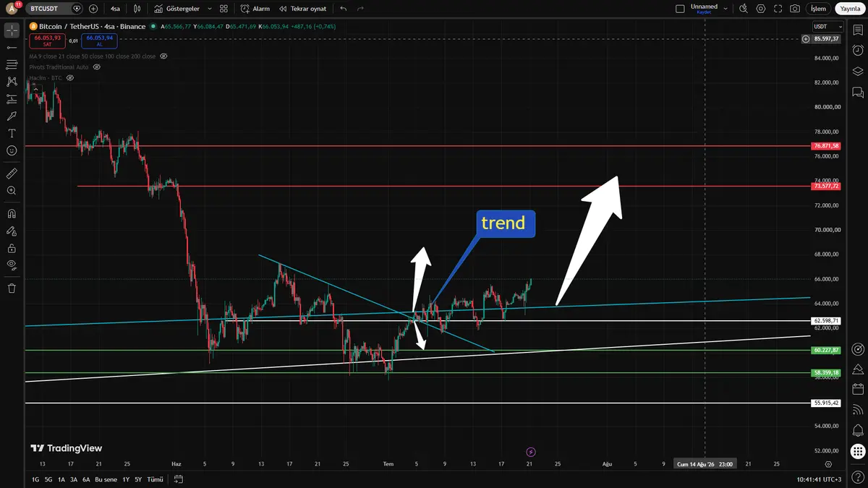Viewport: 868px width, 488px height.
Task: Select the text annotation tool
Action: pos(12,133)
